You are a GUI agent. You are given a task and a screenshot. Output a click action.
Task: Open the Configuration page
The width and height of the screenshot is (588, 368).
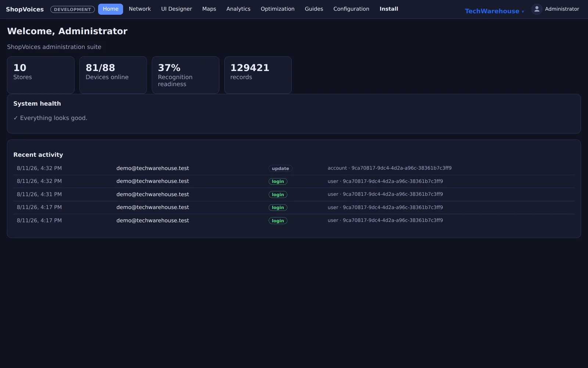pyautogui.click(x=351, y=9)
